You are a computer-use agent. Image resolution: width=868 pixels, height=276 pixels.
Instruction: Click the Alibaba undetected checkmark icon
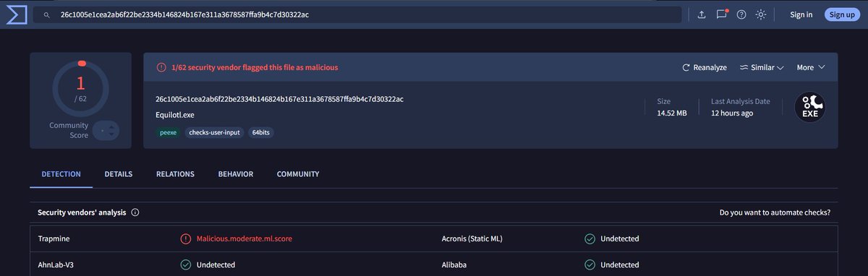(590, 265)
